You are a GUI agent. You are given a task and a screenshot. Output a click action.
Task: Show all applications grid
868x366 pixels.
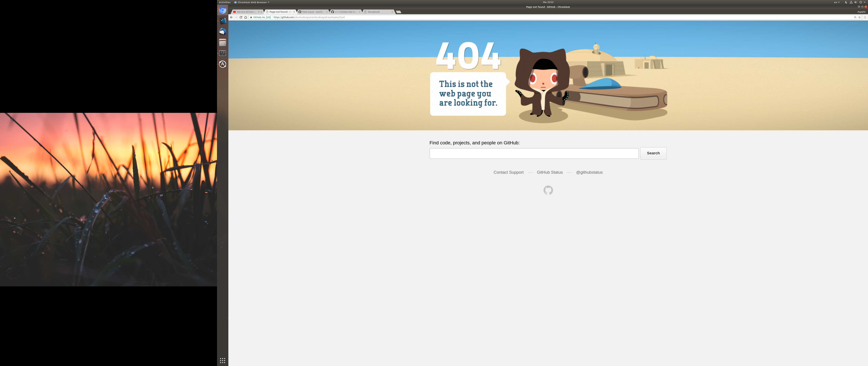point(222,360)
